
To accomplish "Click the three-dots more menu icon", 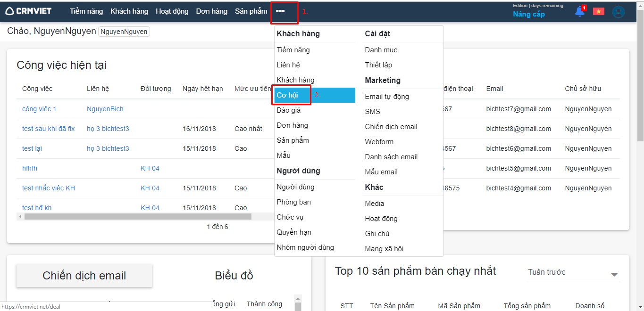I will tap(280, 11).
